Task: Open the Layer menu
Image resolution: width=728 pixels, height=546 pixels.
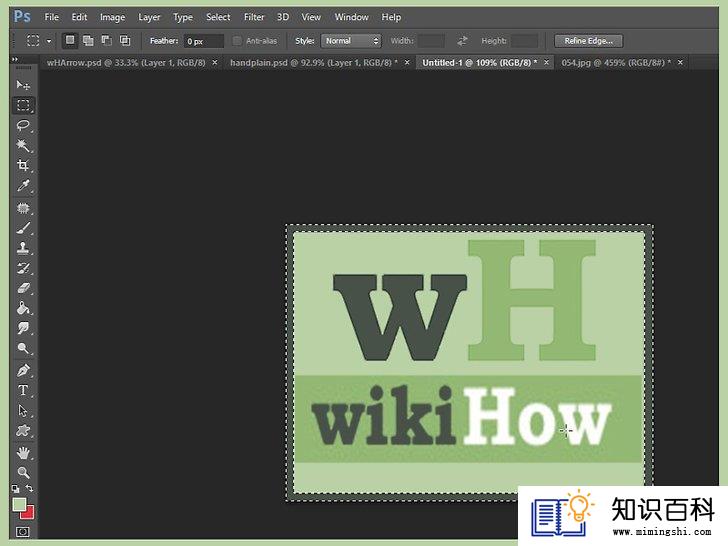Action: click(149, 17)
